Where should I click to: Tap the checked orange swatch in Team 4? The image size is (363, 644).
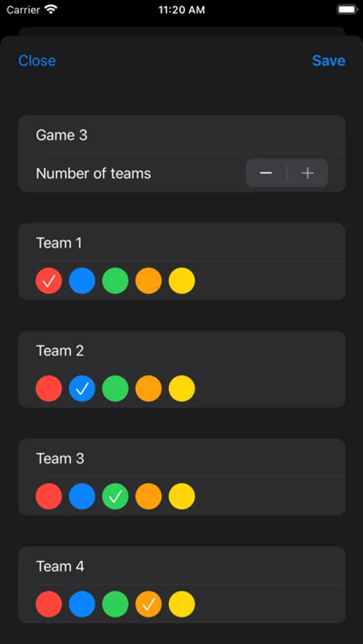(x=148, y=604)
